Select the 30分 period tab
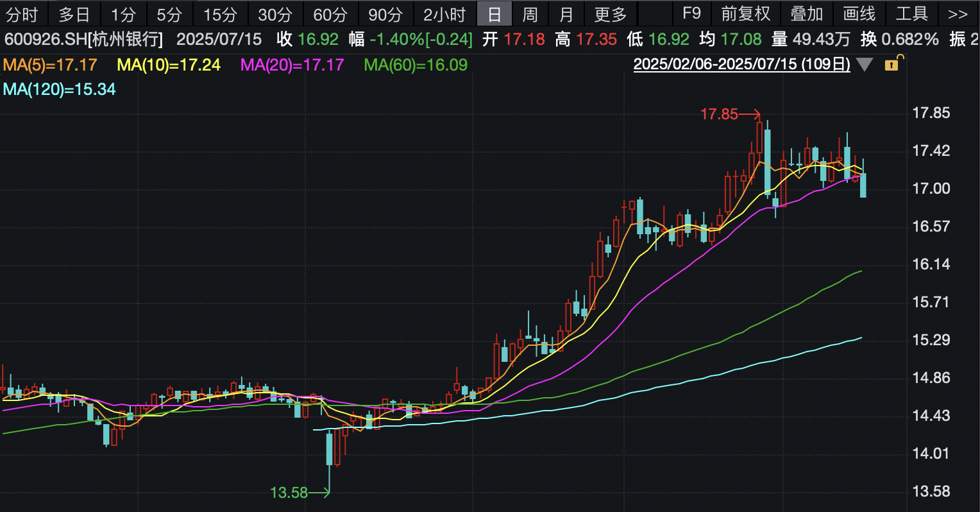The height and width of the screenshot is (512, 980). [x=275, y=14]
